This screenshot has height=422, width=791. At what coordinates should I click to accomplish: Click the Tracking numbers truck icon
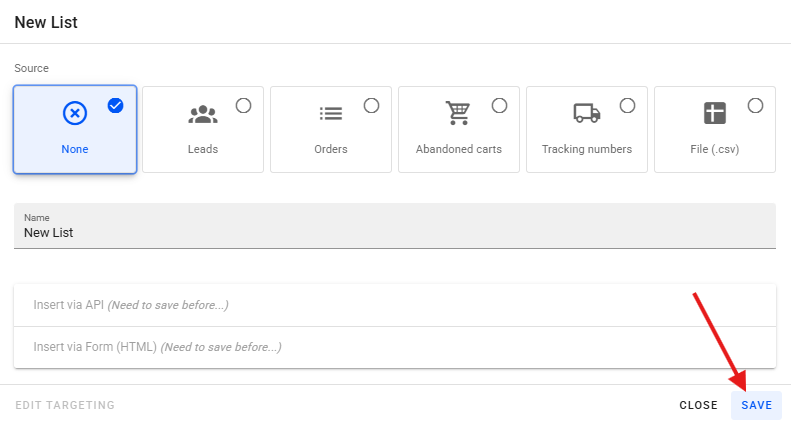(x=586, y=114)
